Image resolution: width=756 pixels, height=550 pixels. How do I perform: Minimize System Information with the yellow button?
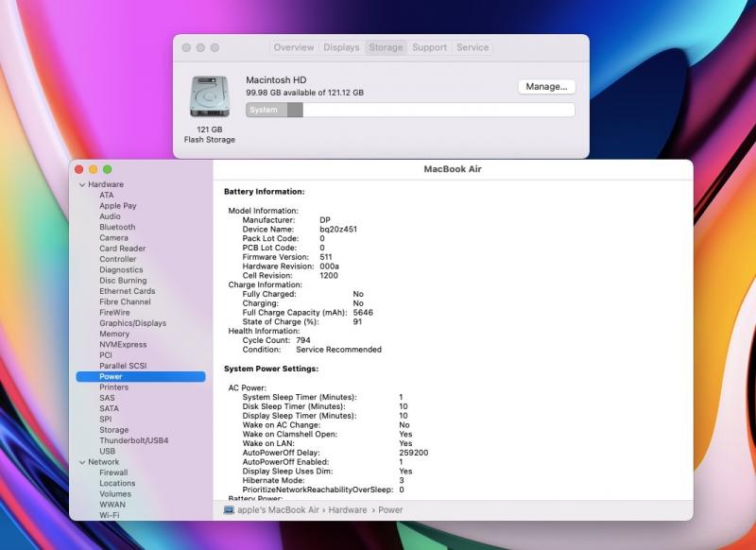point(93,169)
